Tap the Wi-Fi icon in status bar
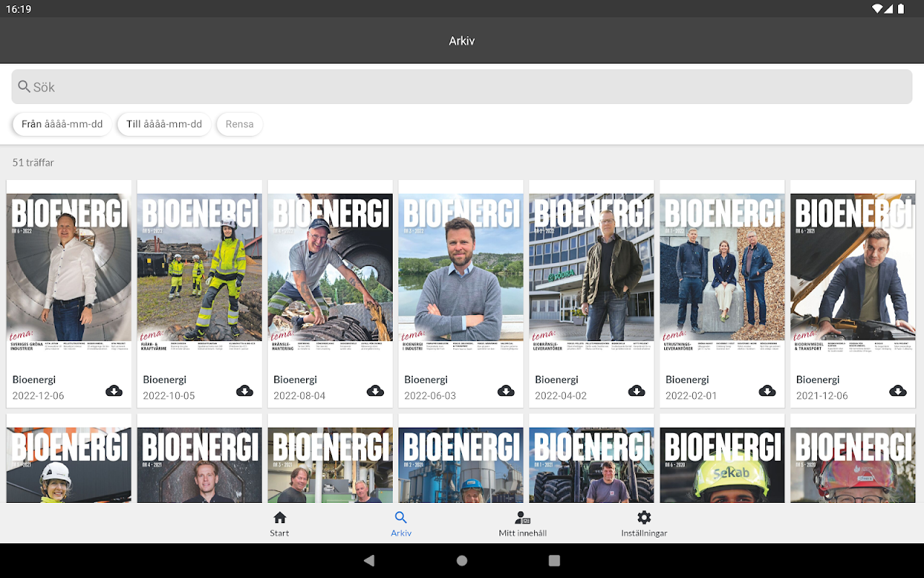The image size is (924, 578). [878, 9]
